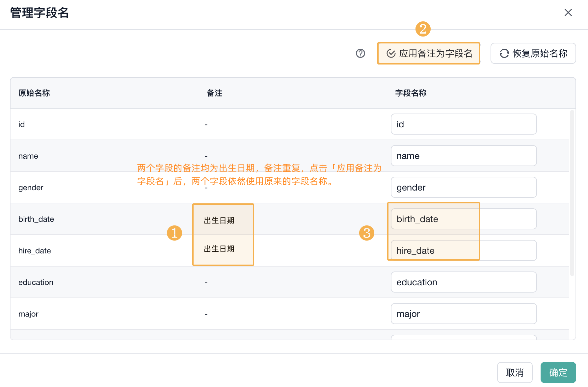The width and height of the screenshot is (588, 387).
Task: Click the table's vertical scrollbar
Action: (572, 193)
